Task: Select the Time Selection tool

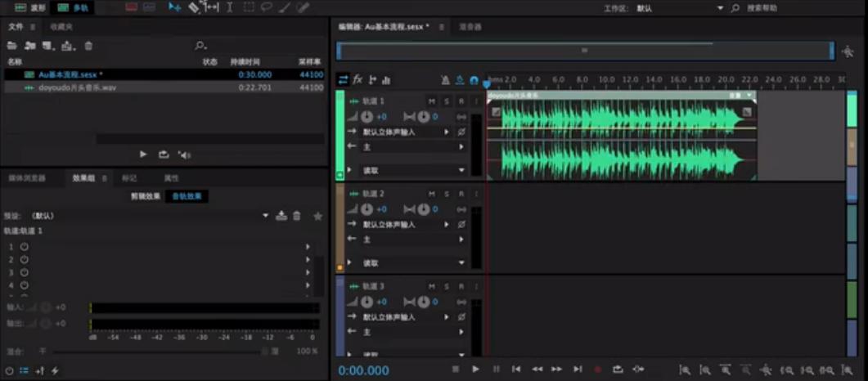Action: pos(229,7)
